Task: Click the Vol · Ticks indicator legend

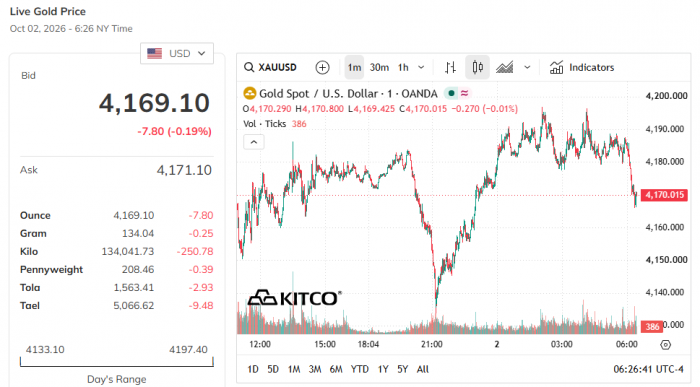Action: point(264,124)
